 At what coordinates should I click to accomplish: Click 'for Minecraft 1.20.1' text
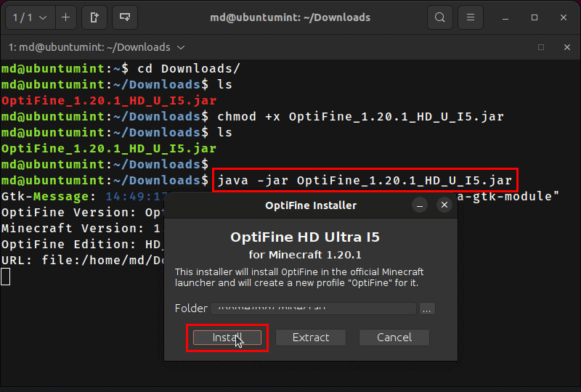pos(305,255)
